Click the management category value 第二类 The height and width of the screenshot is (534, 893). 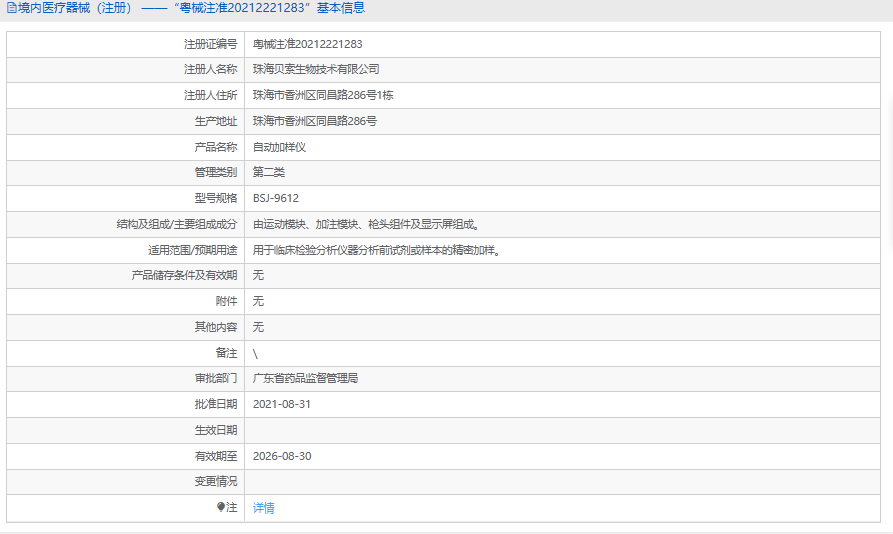[269, 172]
